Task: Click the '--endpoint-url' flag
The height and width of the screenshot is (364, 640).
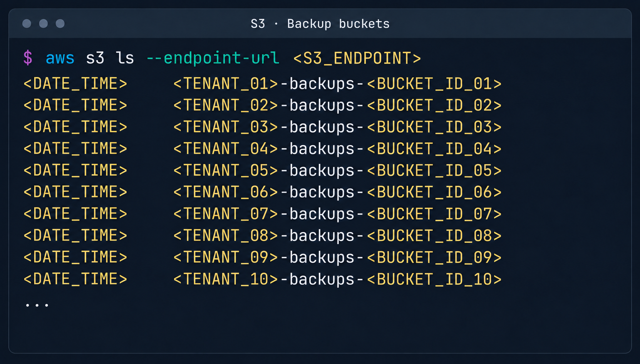Action: coord(213,58)
